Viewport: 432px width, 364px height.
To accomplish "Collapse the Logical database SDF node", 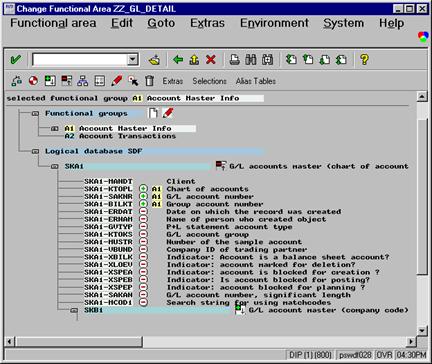I will [35, 151].
